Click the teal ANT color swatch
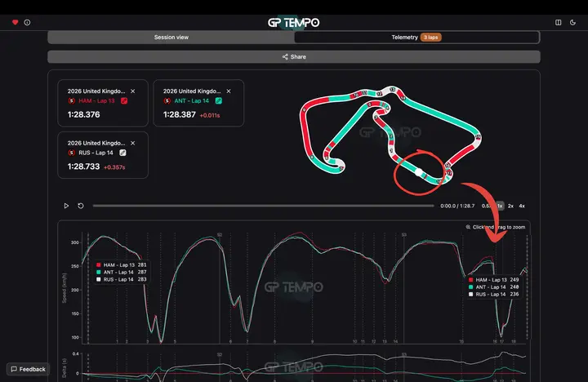Screen dimensions: 588x382 pyautogui.click(x=219, y=101)
